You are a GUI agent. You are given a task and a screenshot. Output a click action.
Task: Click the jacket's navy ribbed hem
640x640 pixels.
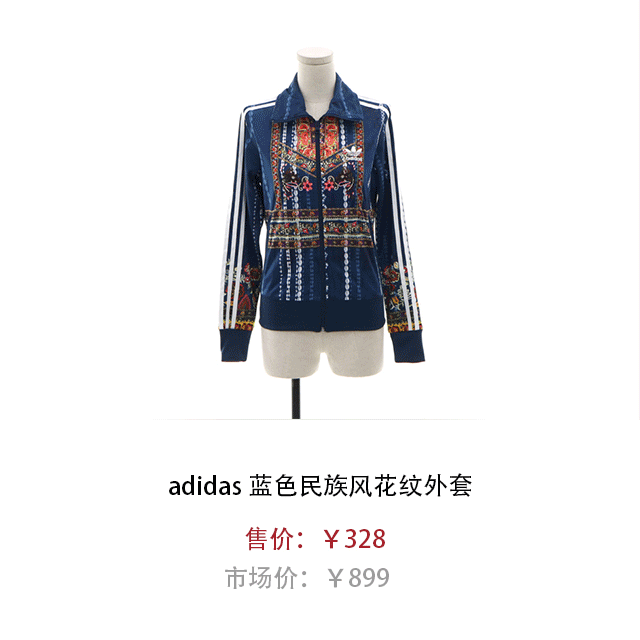pos(322,314)
